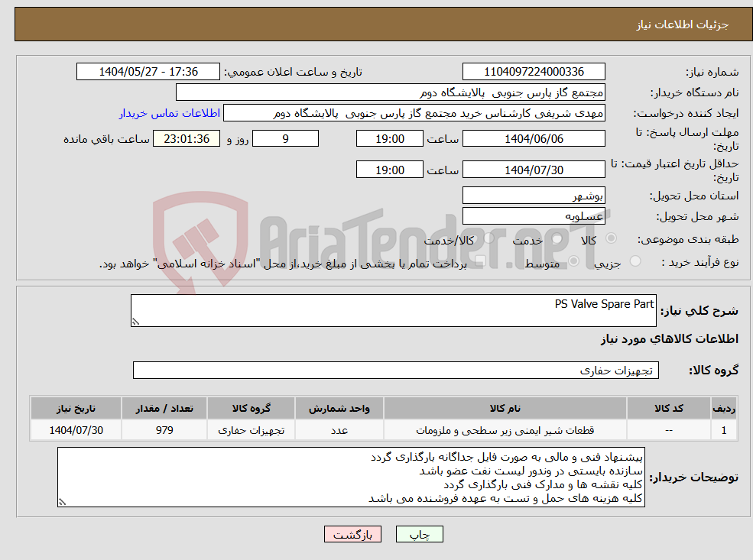Click the announcement date field 1404/05/27 - 17:36
753x560 pixels.
[148, 71]
